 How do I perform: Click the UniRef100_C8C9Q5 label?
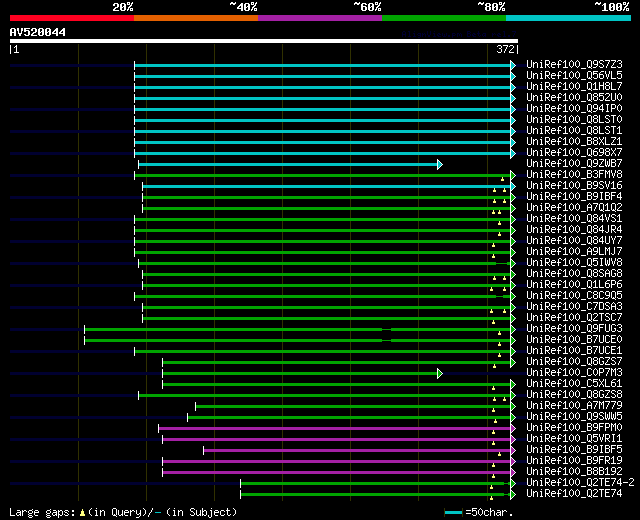[574, 296]
